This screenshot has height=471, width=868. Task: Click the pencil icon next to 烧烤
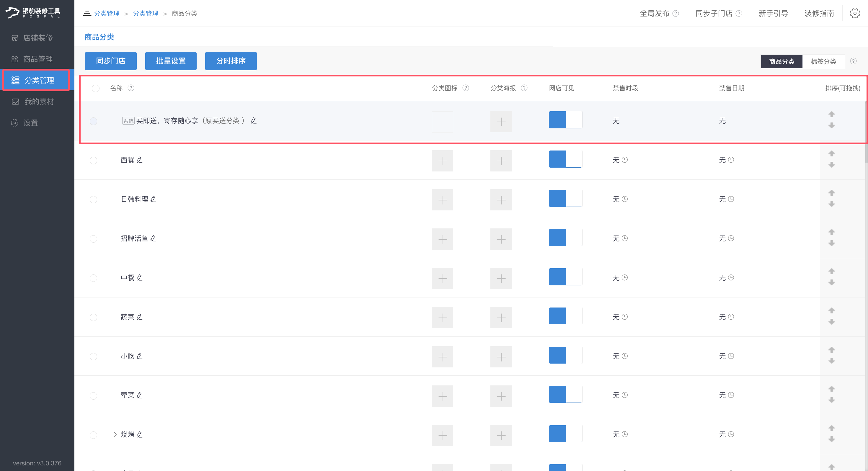[x=139, y=434]
